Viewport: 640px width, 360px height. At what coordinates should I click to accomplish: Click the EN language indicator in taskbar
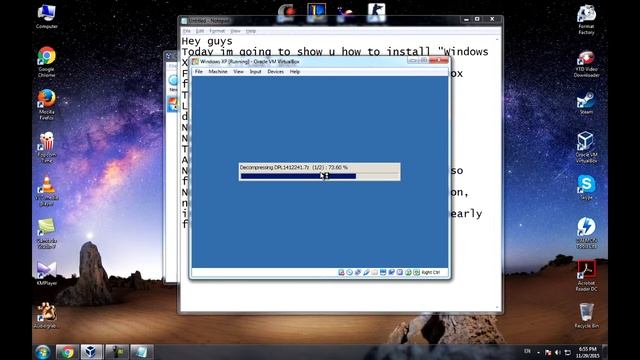[527, 351]
